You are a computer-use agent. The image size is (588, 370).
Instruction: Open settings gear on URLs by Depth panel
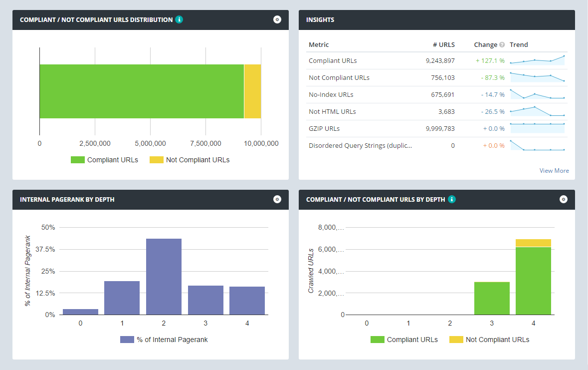coord(564,199)
